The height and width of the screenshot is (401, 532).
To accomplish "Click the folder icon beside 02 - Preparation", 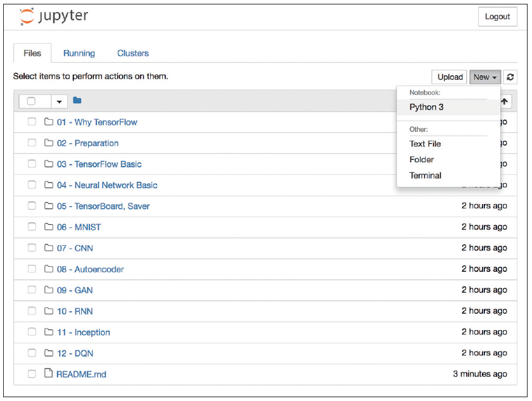I will pos(49,143).
